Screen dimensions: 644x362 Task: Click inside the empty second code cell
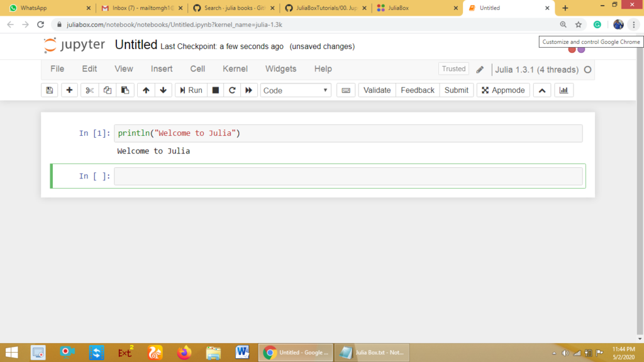pos(348,176)
